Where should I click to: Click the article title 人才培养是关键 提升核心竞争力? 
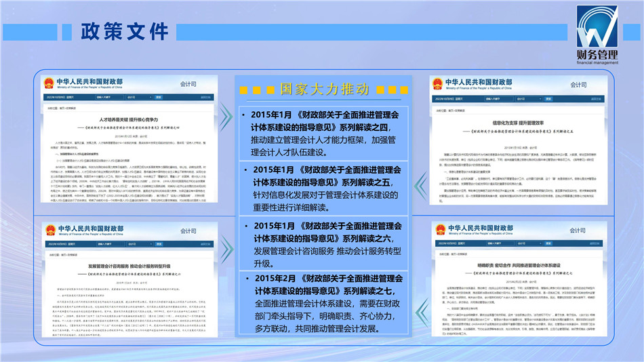(x=129, y=119)
